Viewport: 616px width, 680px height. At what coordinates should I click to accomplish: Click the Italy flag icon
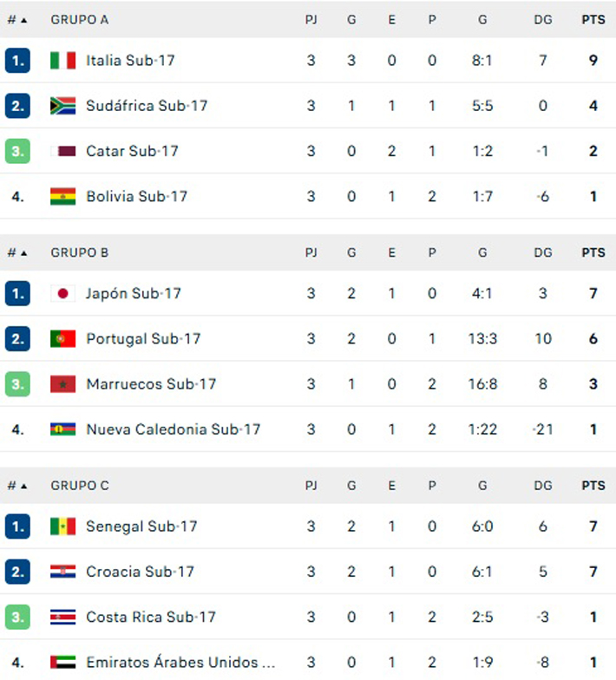[63, 61]
